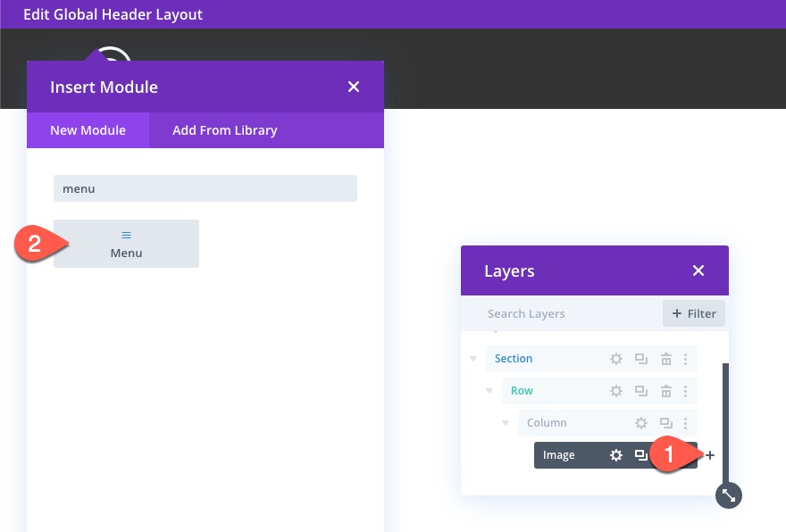Open the Layers Filter options
The image size is (786, 532).
(x=694, y=313)
